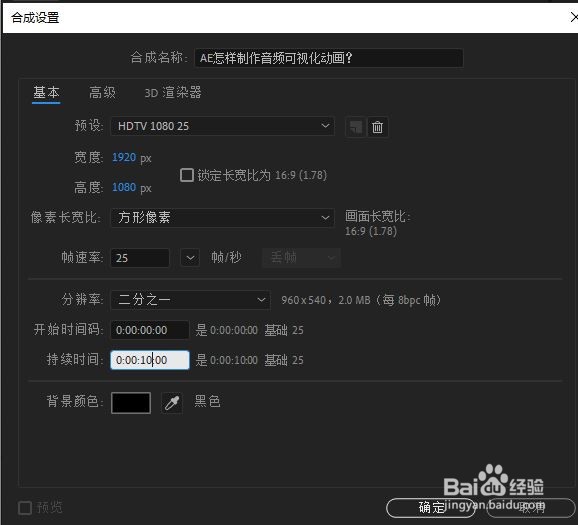This screenshot has height=525, width=578.
Task: Click the 持续时间 field
Action: tap(150, 360)
